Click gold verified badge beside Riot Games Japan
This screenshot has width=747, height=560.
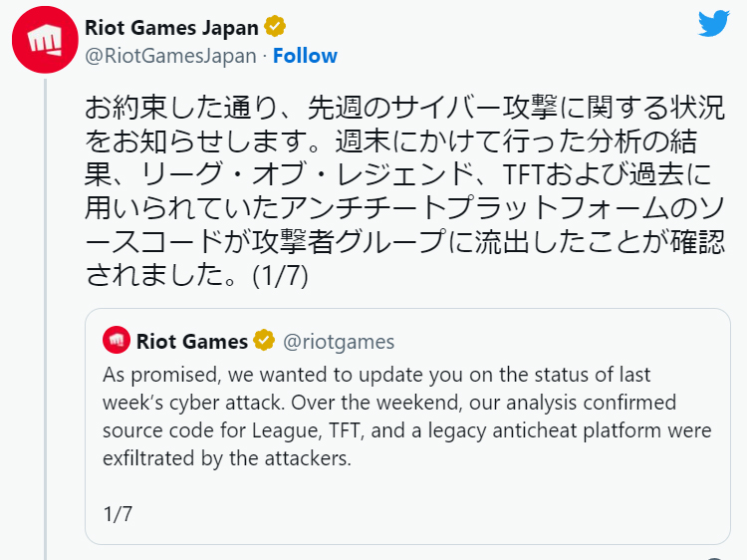tap(275, 25)
